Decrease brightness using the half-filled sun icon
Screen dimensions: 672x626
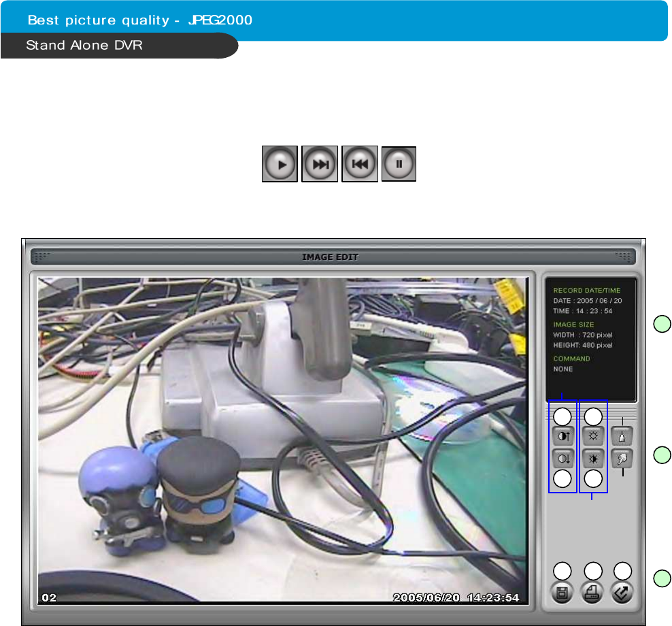click(x=593, y=459)
